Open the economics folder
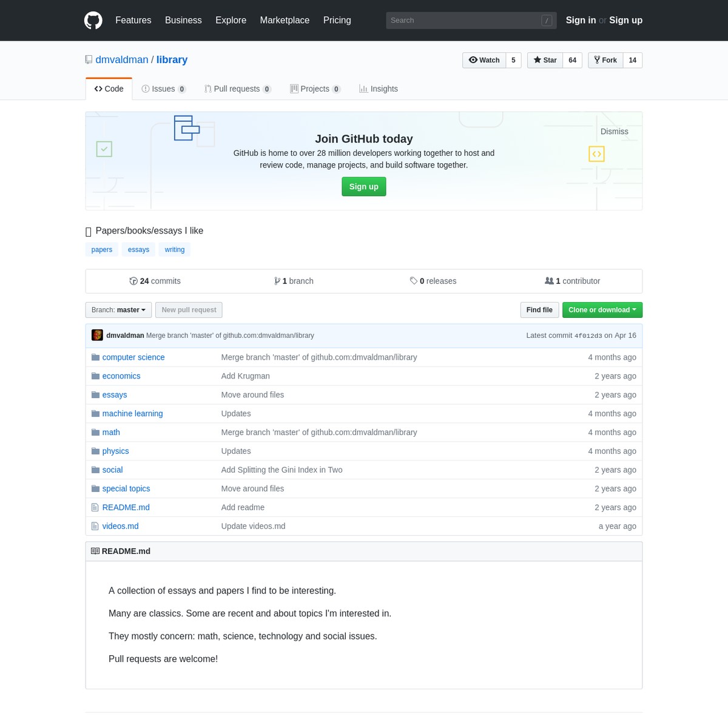The height and width of the screenshot is (728, 728). coord(121,376)
